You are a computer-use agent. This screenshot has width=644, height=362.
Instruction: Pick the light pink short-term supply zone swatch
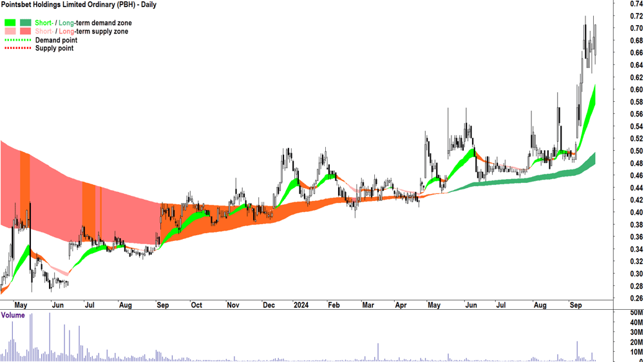click(10, 31)
